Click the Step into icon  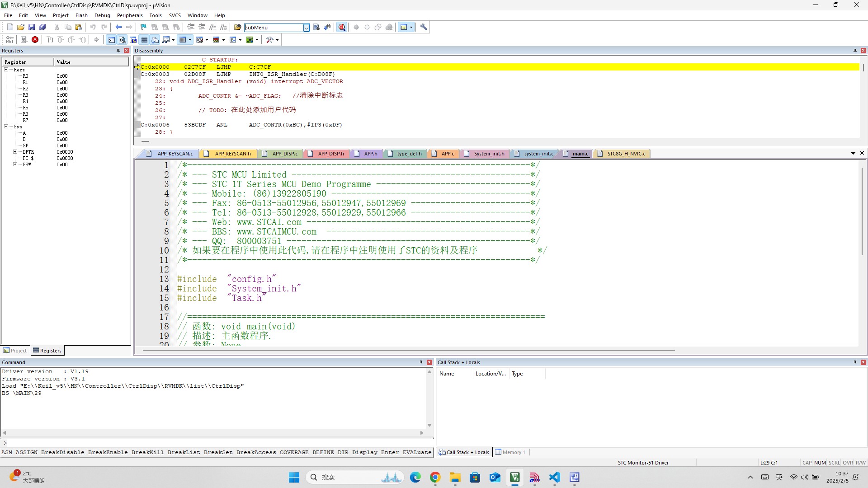coord(50,40)
